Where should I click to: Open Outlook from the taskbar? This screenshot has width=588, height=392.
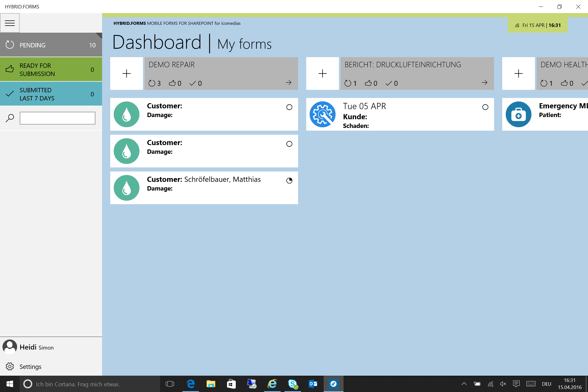tap(313, 384)
